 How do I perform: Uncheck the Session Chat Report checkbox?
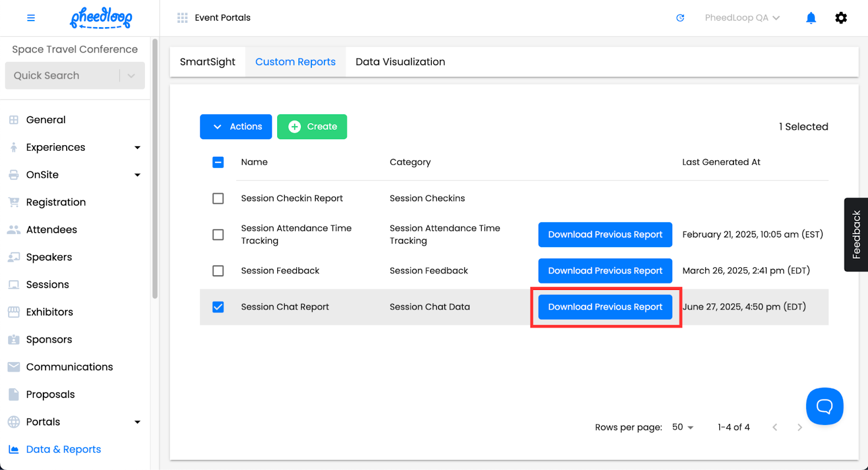(x=218, y=307)
